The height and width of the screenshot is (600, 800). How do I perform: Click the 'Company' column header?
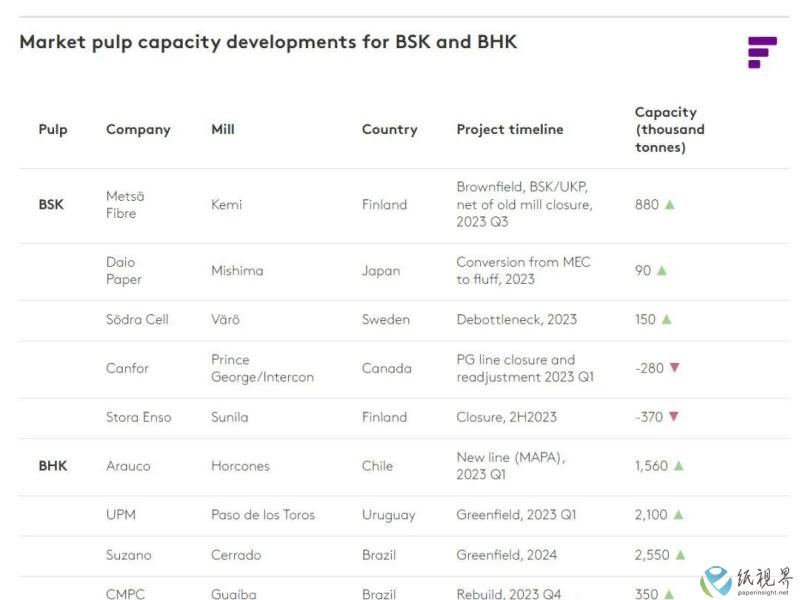[x=138, y=130]
